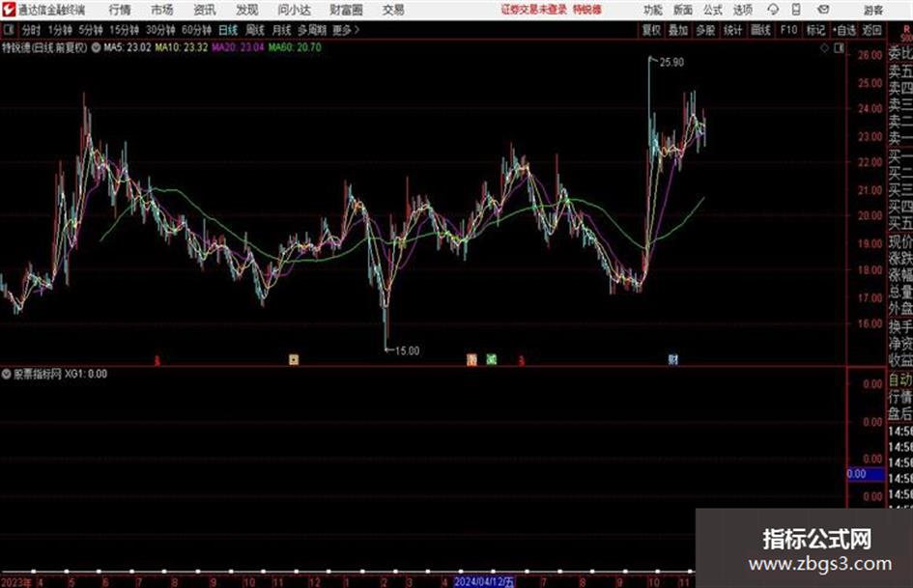Screen dimensions: 913x588
Task: Open the 行情 menu
Action: (x=120, y=10)
